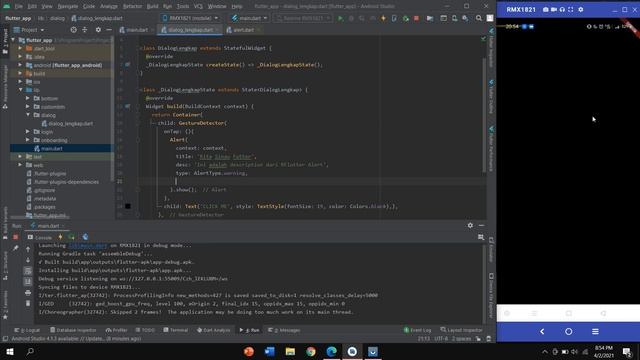This screenshot has height=360, width=640.
Task: Click the lib\main.dart link in console
Action: tap(88, 246)
